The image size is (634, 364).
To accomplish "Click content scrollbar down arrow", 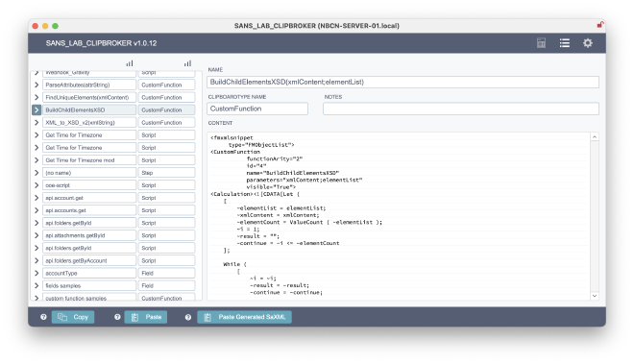I will pyautogui.click(x=595, y=296).
